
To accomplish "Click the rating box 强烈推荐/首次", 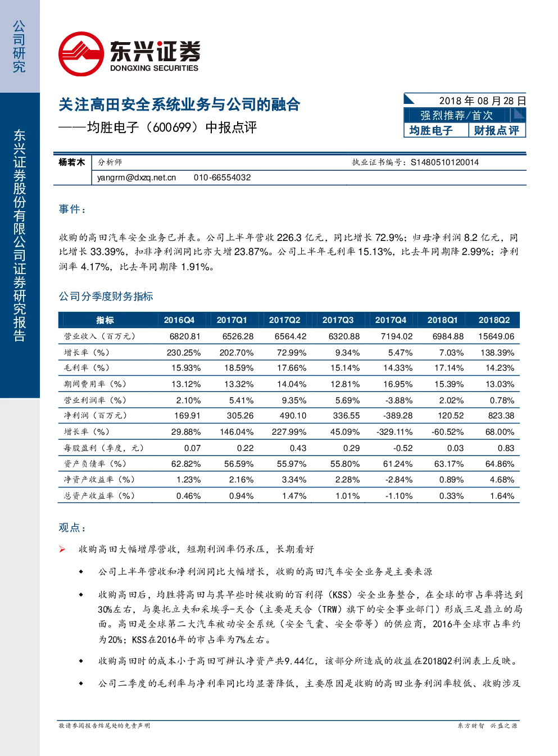I will [456, 115].
